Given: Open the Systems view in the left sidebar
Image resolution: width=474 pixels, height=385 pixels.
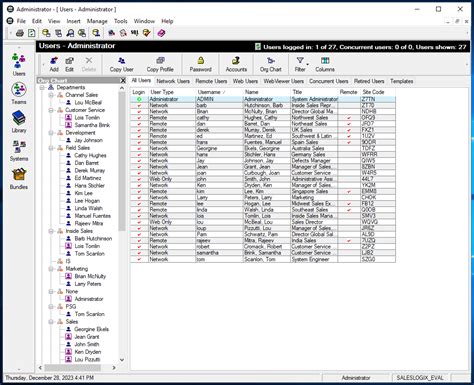Looking at the screenshot, I should tap(19, 150).
